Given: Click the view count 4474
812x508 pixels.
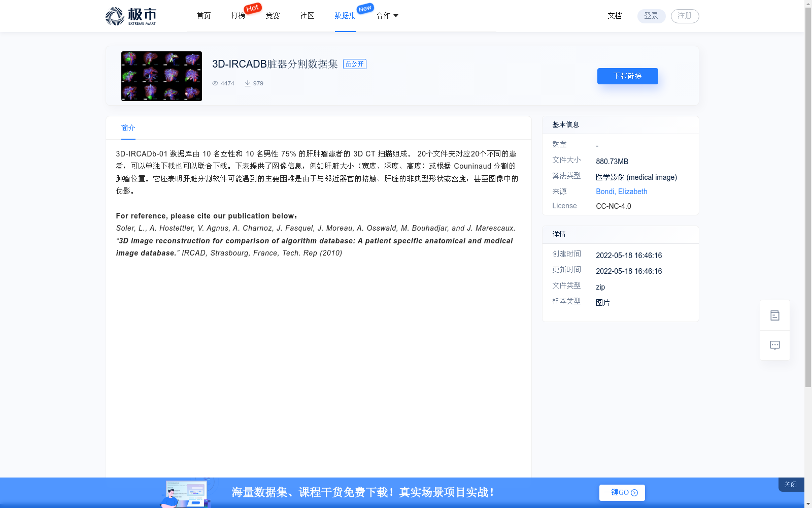Looking at the screenshot, I should tap(227, 83).
